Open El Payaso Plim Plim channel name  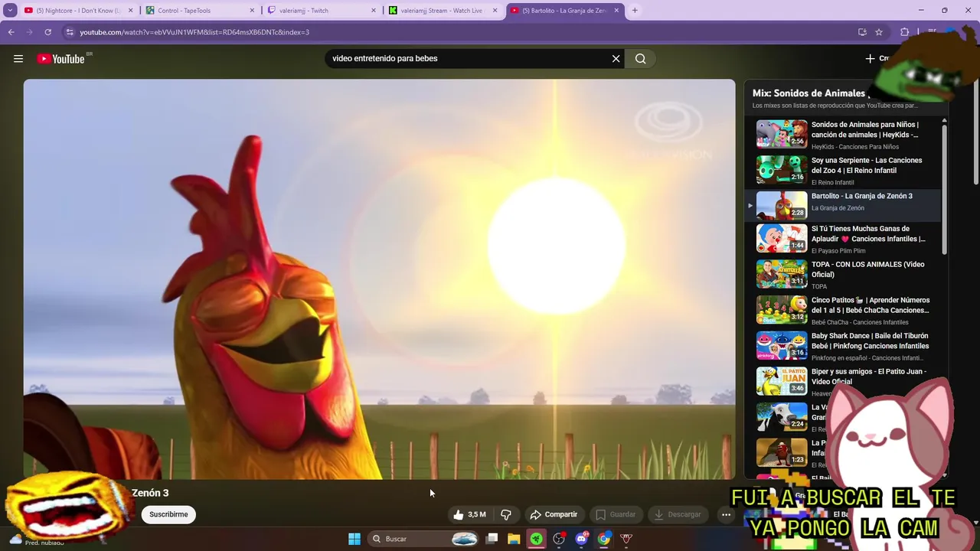pyautogui.click(x=838, y=251)
